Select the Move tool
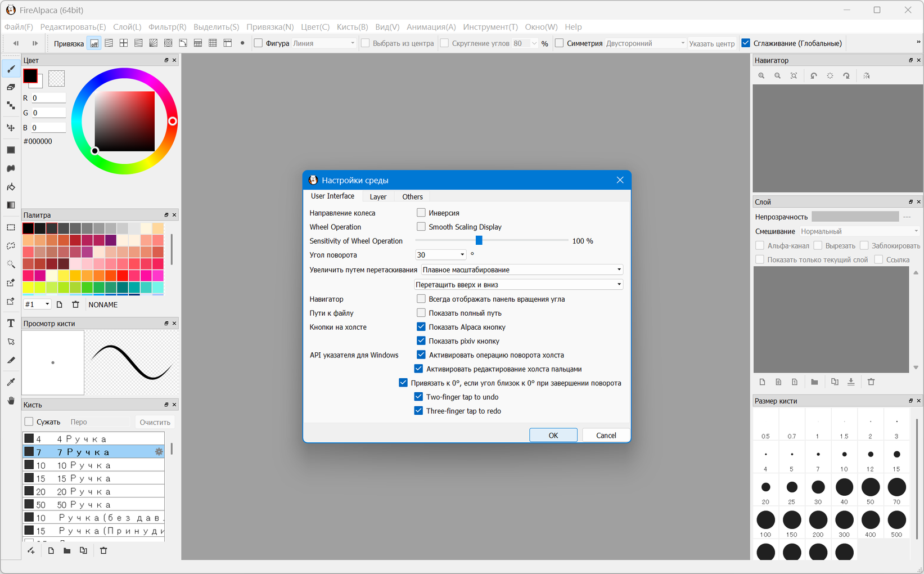 (x=11, y=128)
